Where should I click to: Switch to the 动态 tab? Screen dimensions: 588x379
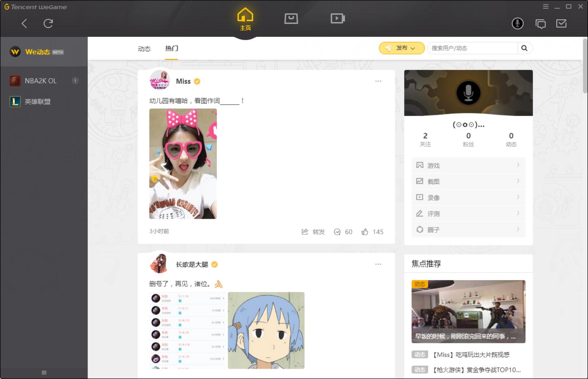[144, 49]
